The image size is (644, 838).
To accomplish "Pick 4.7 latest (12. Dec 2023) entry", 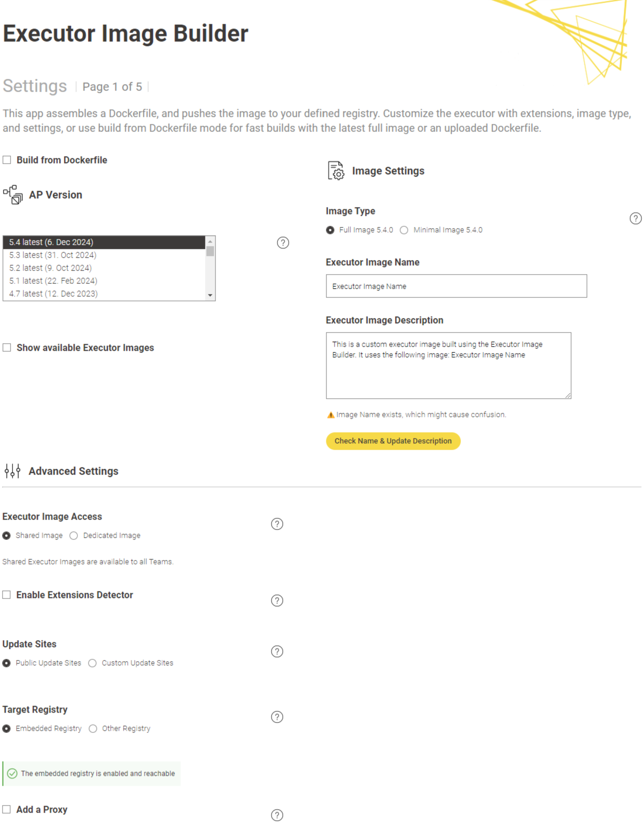I will 54,294.
